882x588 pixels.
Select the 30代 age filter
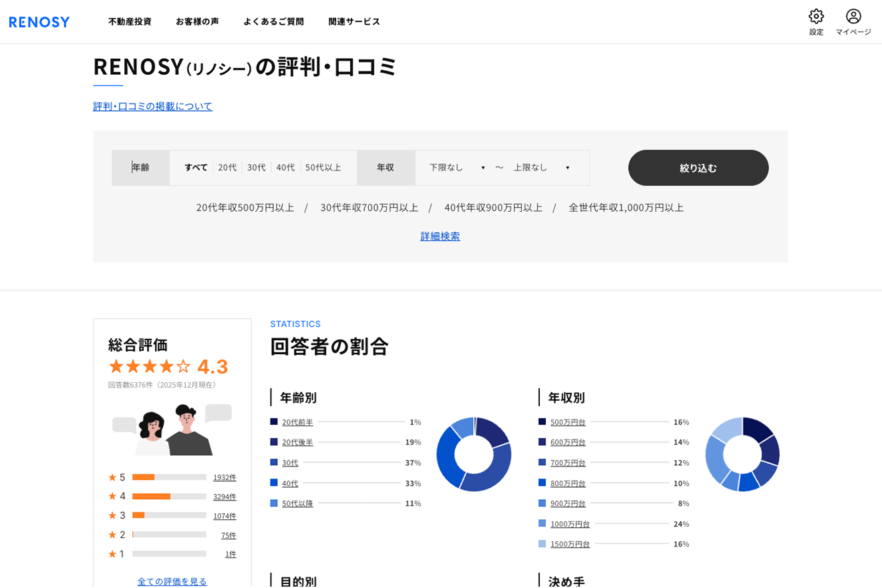pos(256,167)
